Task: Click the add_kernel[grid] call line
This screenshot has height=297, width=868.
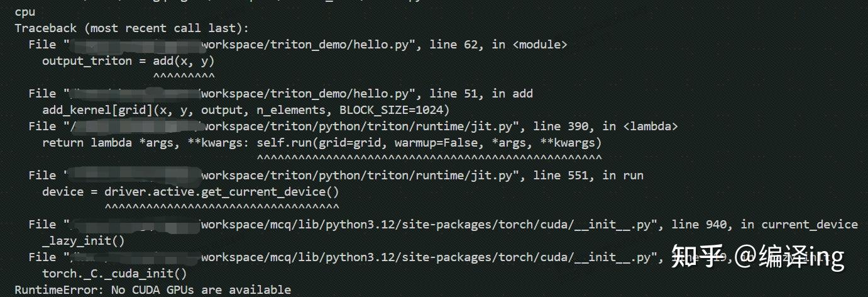Action: pos(246,110)
